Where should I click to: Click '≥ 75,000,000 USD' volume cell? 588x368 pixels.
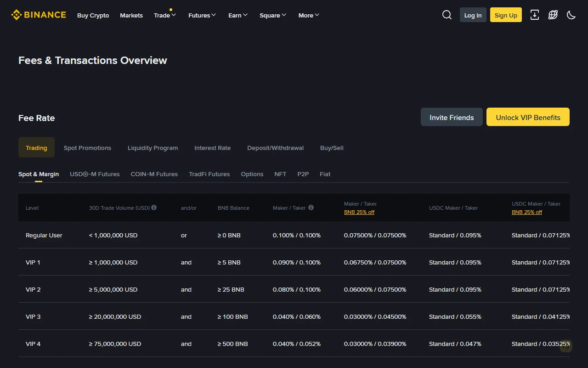pos(115,344)
